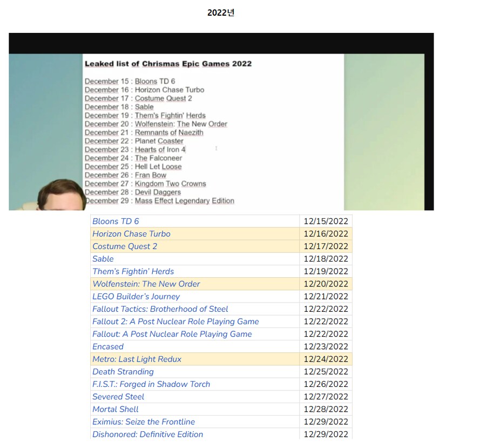This screenshot has width=486, height=448.
Task: Open LEGO Builder's Journey link
Action: tap(136, 296)
